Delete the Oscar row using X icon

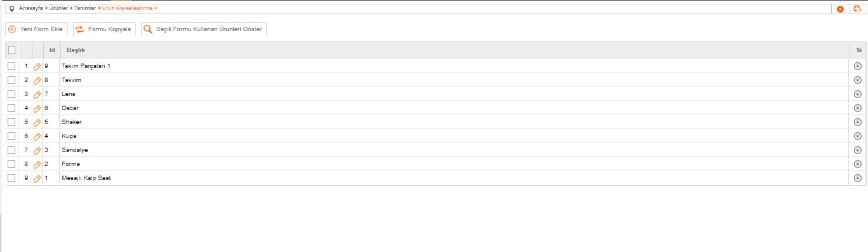click(857, 108)
